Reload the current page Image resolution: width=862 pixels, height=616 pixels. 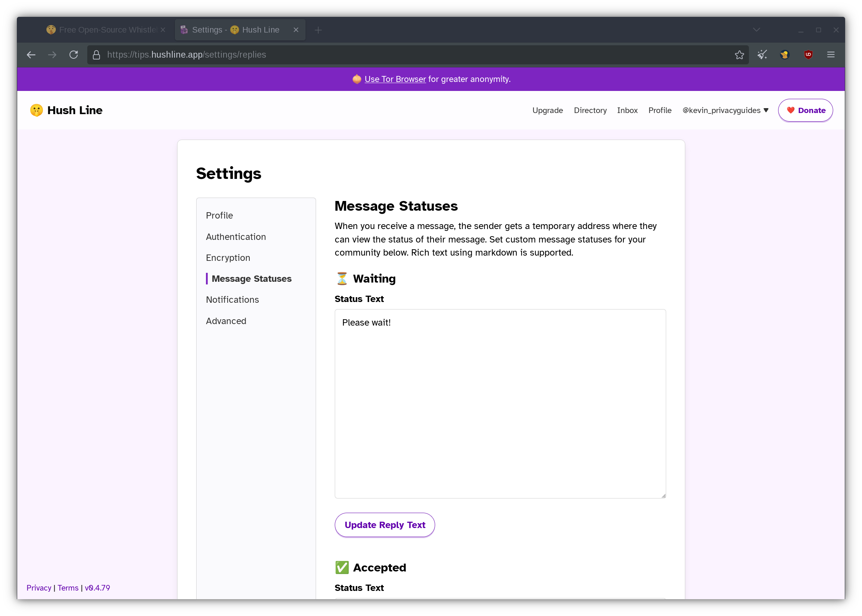coord(74,55)
